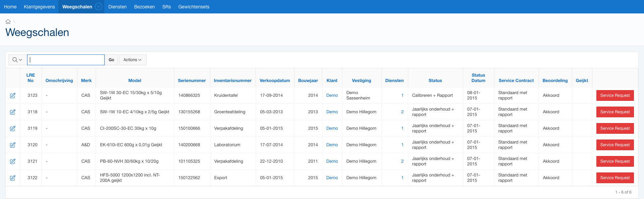The width and height of the screenshot is (644, 199).
Task: Edit row LRE No 3119
Action: [13, 128]
